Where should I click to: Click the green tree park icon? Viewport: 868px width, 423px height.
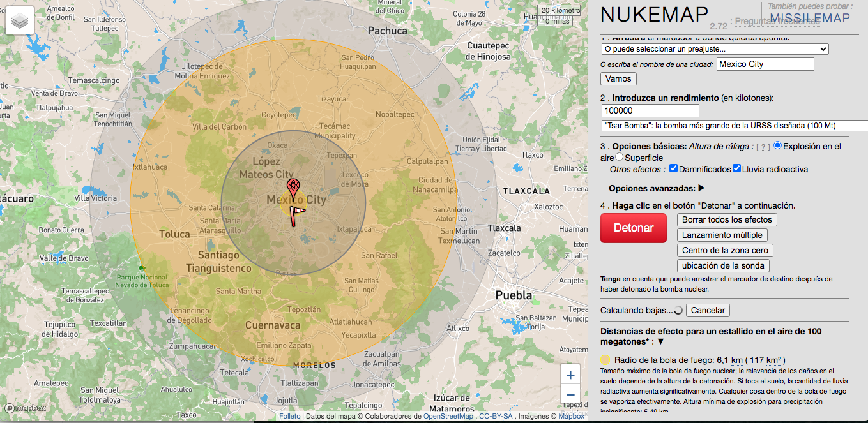tap(142, 269)
